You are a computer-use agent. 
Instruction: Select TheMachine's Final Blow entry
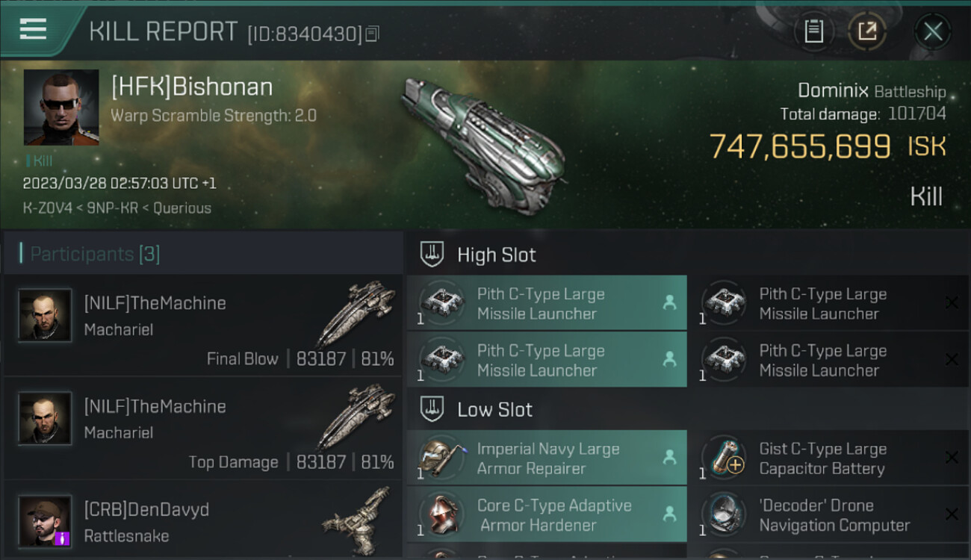tap(203, 325)
